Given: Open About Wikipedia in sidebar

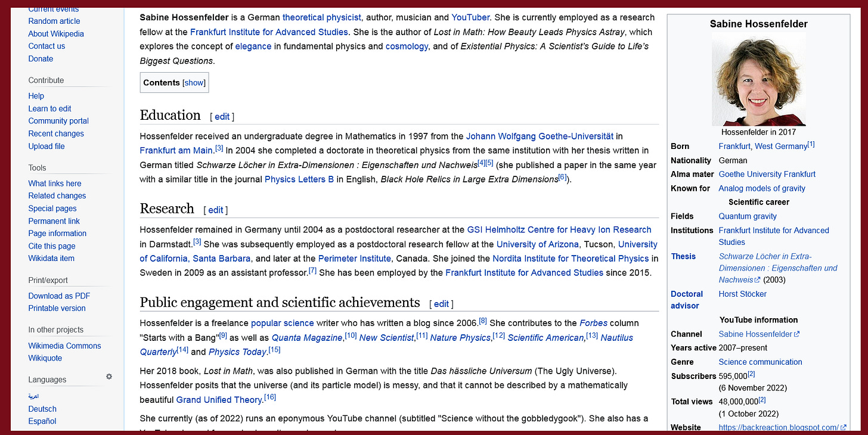Looking at the screenshot, I should (x=56, y=33).
